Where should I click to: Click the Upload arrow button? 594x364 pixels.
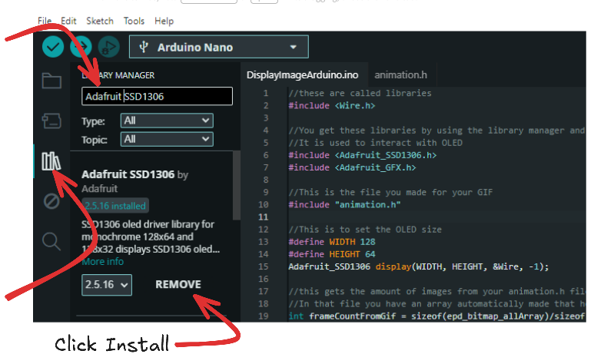pos(80,47)
